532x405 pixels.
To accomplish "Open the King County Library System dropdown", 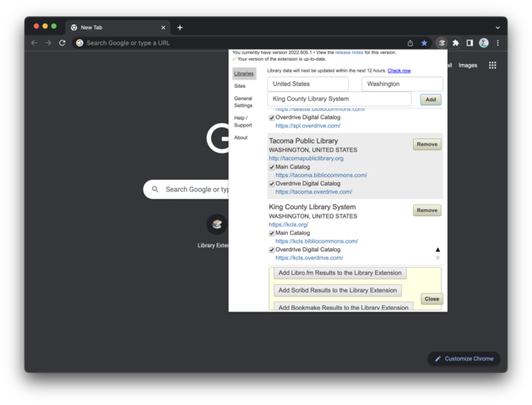I will [x=339, y=99].
